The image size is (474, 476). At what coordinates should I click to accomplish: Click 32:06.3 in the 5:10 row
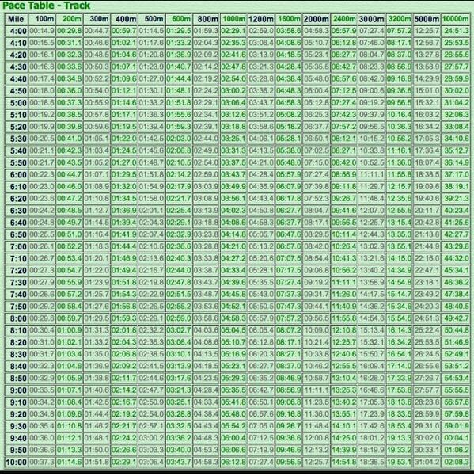pos(455,115)
